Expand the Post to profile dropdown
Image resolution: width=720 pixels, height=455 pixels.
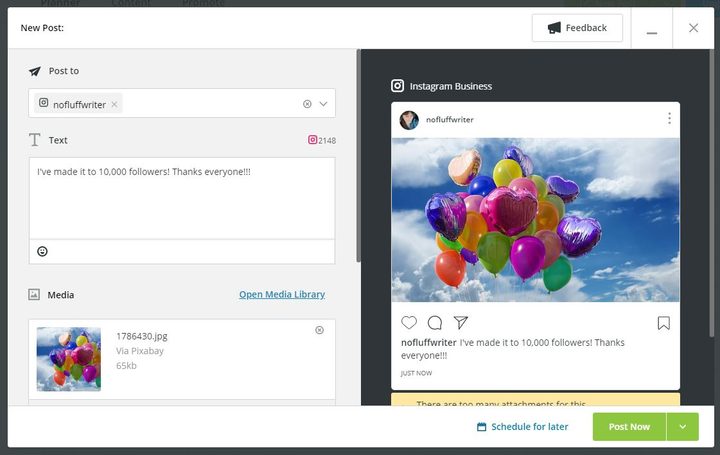[x=323, y=104]
